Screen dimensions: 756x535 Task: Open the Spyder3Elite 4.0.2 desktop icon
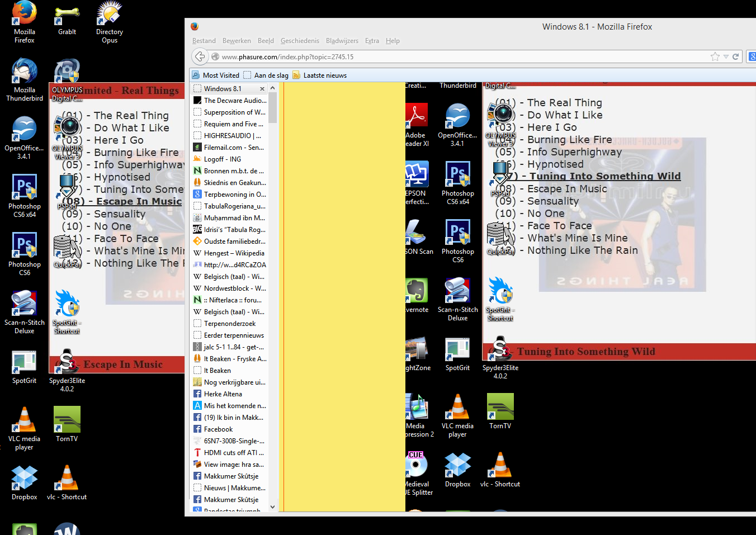(x=67, y=371)
